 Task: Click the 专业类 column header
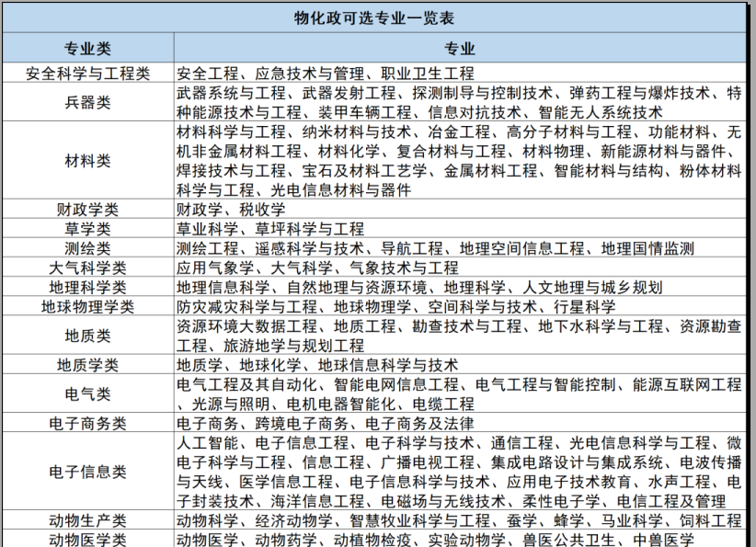point(88,48)
